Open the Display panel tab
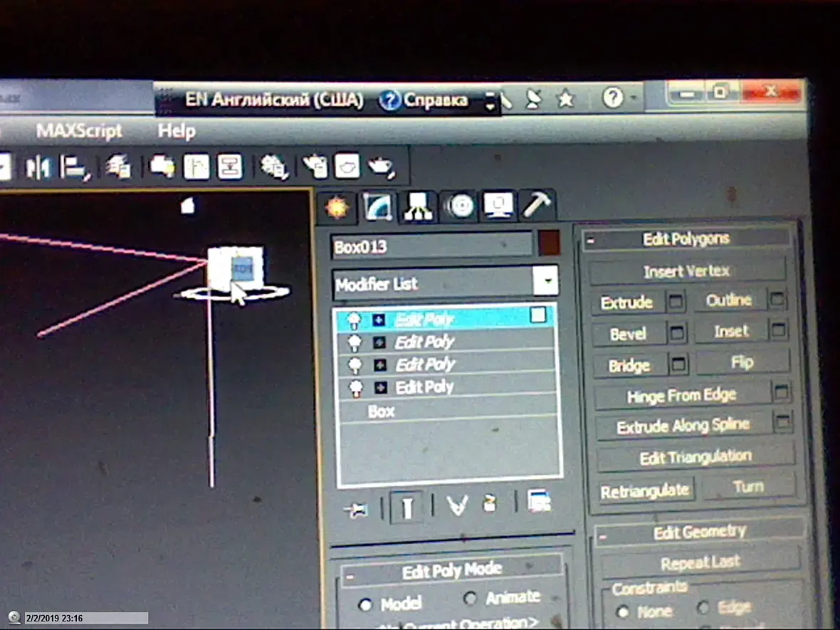This screenshot has height=630, width=840. pyautogui.click(x=498, y=206)
